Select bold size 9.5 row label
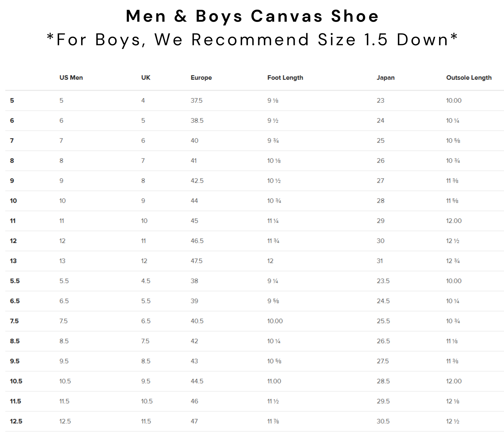The height and width of the screenshot is (440, 504). [x=15, y=361]
